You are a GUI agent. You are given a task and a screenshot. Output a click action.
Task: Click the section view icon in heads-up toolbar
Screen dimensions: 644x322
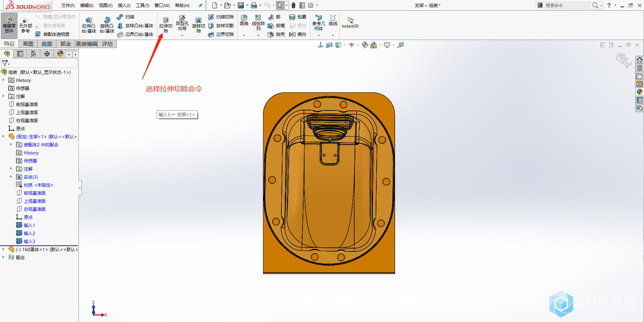click(329, 45)
